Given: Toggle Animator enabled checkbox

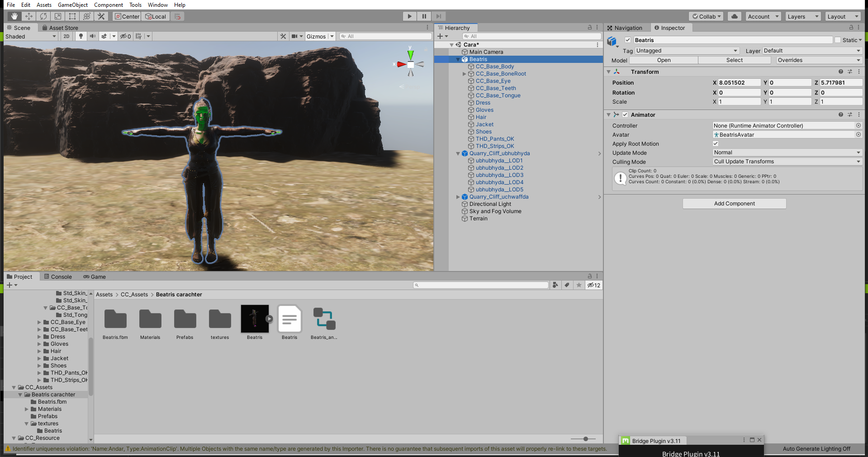Looking at the screenshot, I should click(625, 114).
